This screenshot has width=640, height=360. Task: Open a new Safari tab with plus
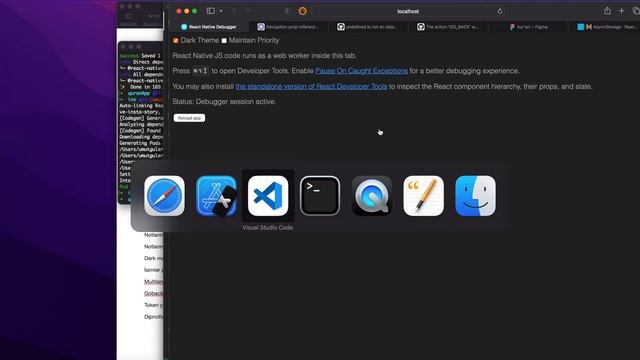click(621, 11)
